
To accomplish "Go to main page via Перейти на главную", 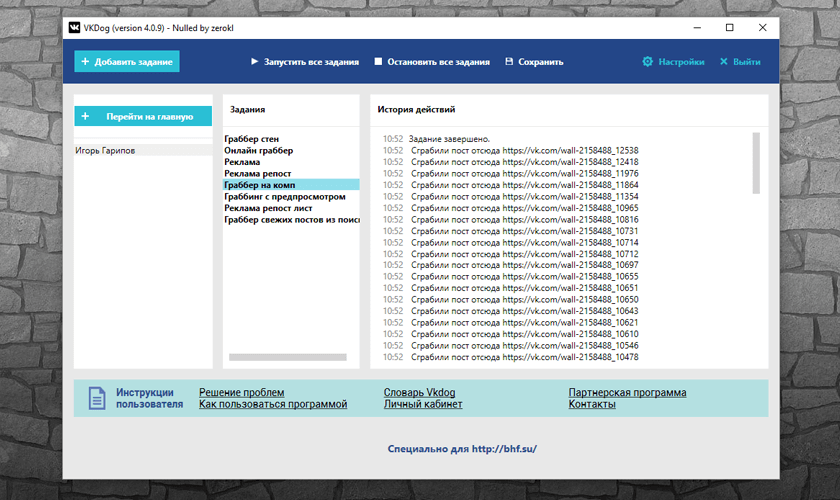I will 143,116.
